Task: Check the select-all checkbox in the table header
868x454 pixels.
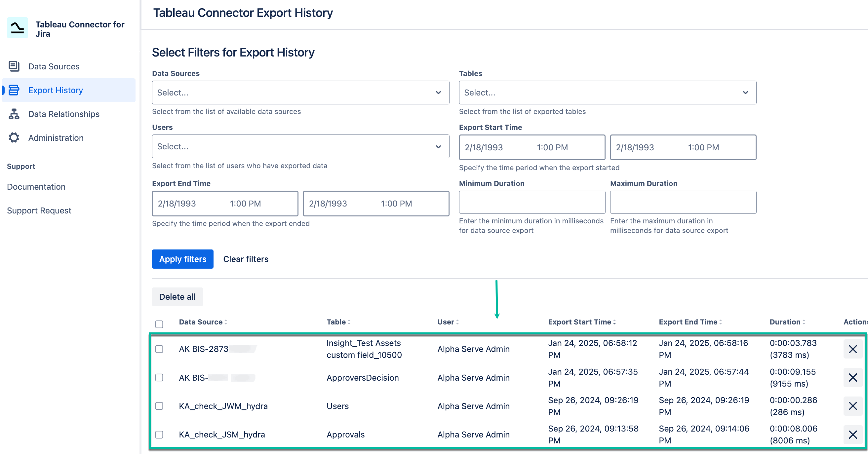Action: coord(159,324)
